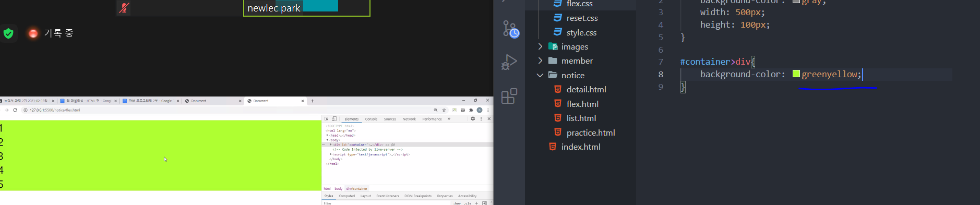Expand the div#container node in DevTools

click(x=331, y=144)
